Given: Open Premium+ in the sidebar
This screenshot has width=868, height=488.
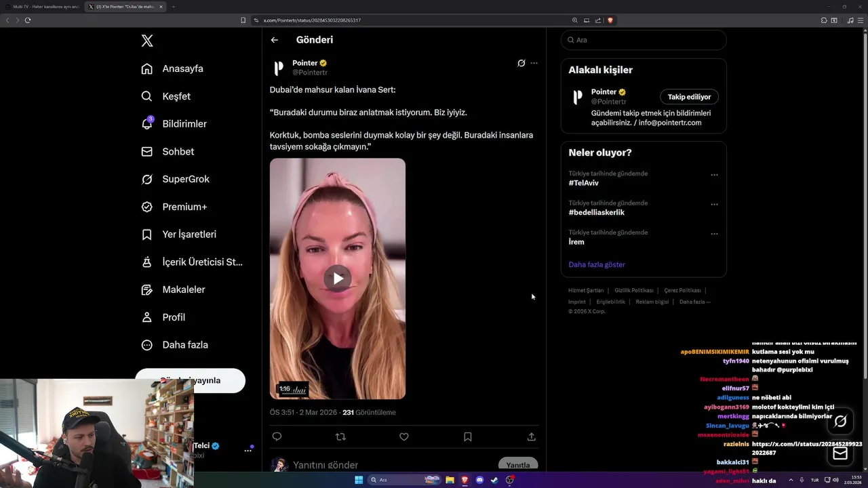Looking at the screenshot, I should (174, 207).
